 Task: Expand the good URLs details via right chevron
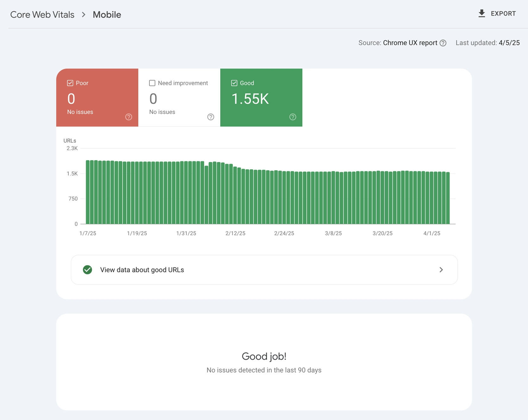[x=441, y=270]
